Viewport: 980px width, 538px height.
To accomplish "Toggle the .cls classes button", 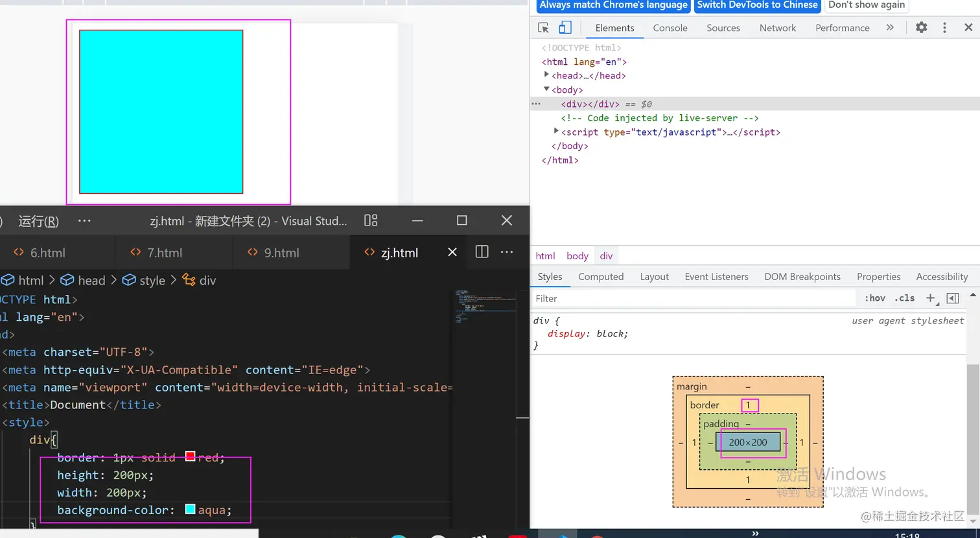I will 904,298.
